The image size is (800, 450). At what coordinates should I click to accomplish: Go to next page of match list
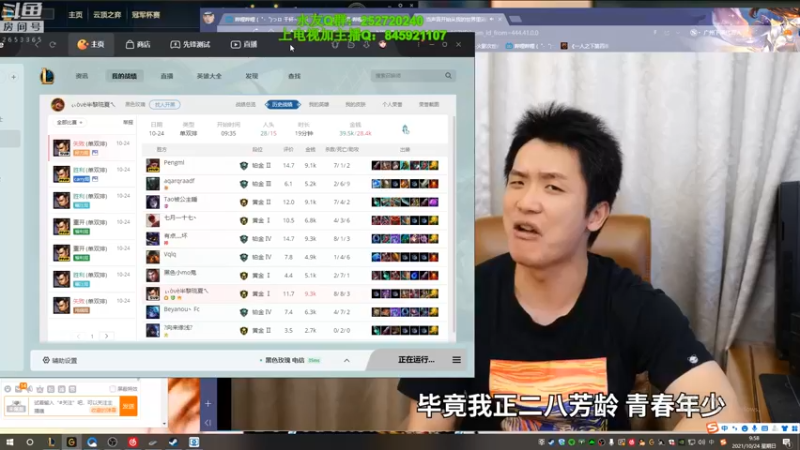pos(106,336)
